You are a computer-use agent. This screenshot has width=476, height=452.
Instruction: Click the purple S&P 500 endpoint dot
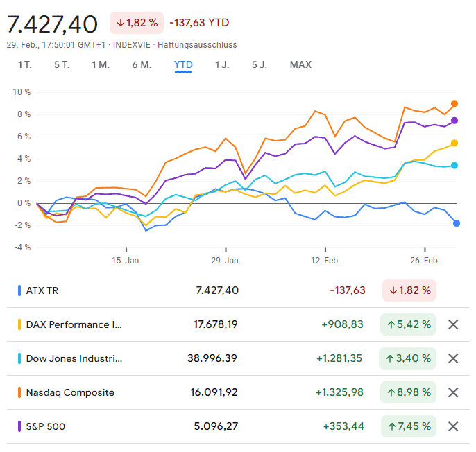[x=454, y=121]
